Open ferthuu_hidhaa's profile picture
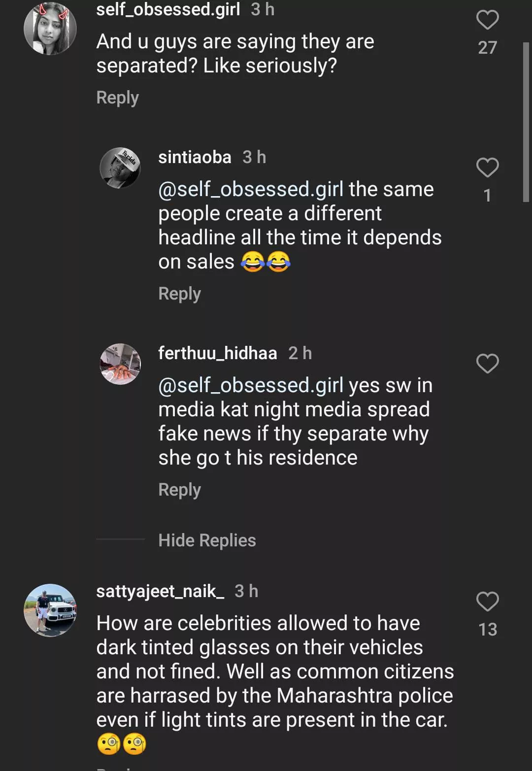The width and height of the screenshot is (532, 771). click(x=120, y=364)
